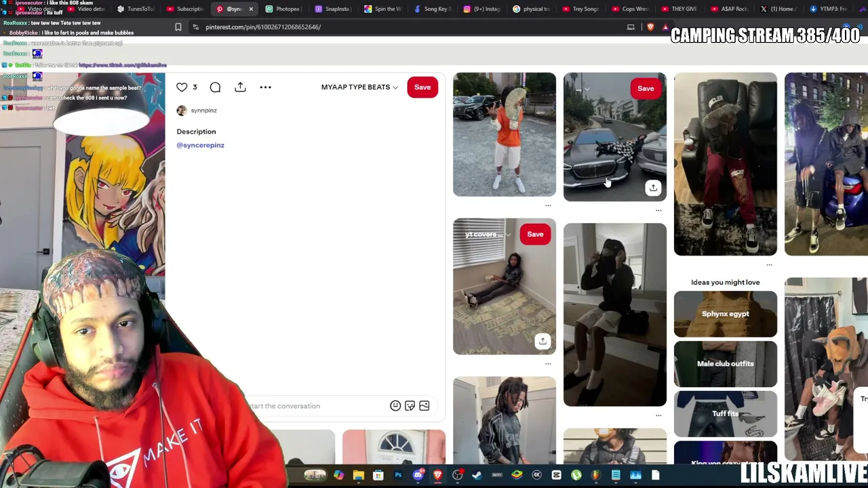
Task: Switch to the Trey Songz tab
Action: 580,9
